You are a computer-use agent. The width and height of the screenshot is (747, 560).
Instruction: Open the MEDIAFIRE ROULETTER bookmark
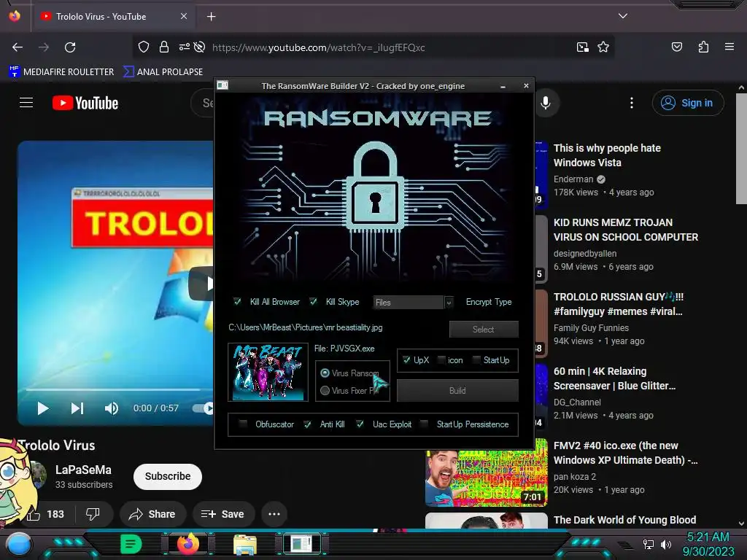tap(61, 72)
